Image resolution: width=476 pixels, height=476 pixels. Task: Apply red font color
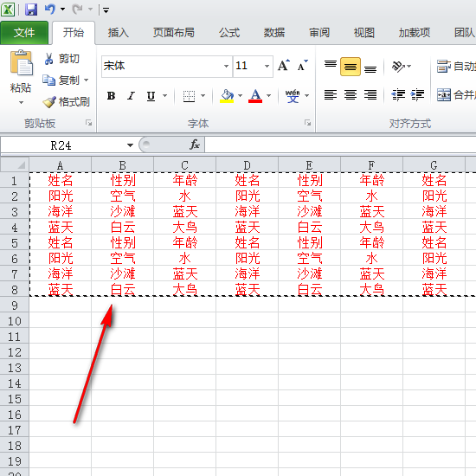(255, 96)
